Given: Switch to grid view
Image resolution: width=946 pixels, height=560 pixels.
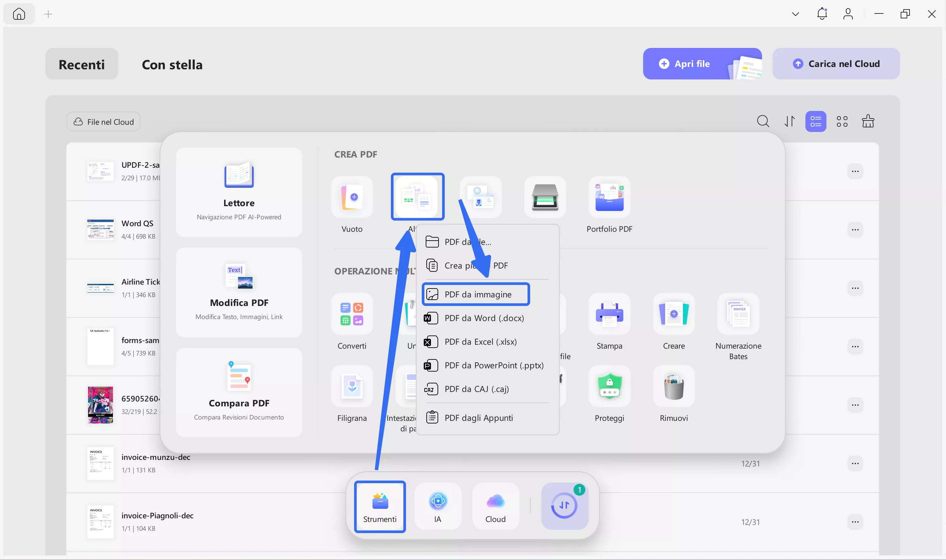Looking at the screenshot, I should point(842,121).
